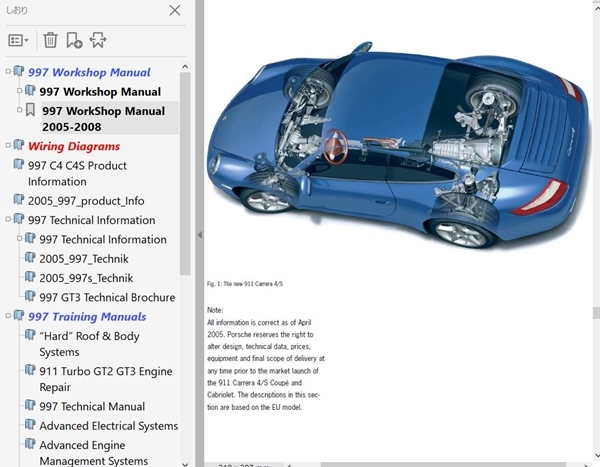
Task: Click the 2005_997_Technik bookmark icon
Action: coord(30,257)
